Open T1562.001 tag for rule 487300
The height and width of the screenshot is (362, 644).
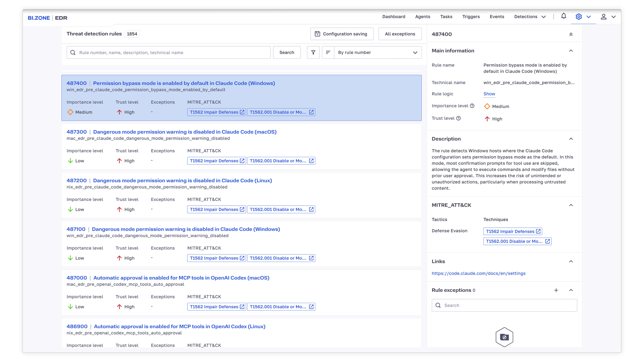[281, 161]
